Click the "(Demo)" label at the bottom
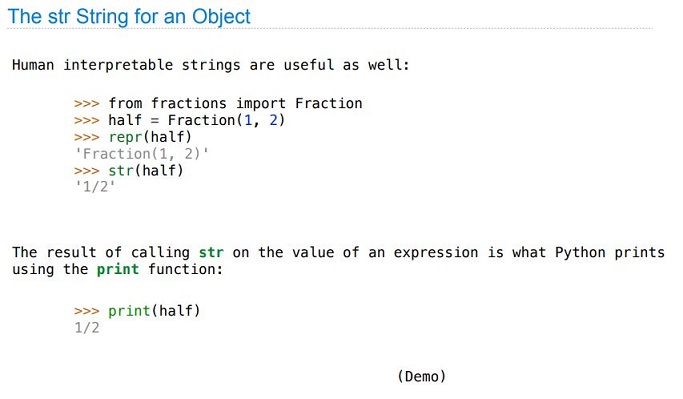Viewport: 683px width, 399px height. pos(422,376)
